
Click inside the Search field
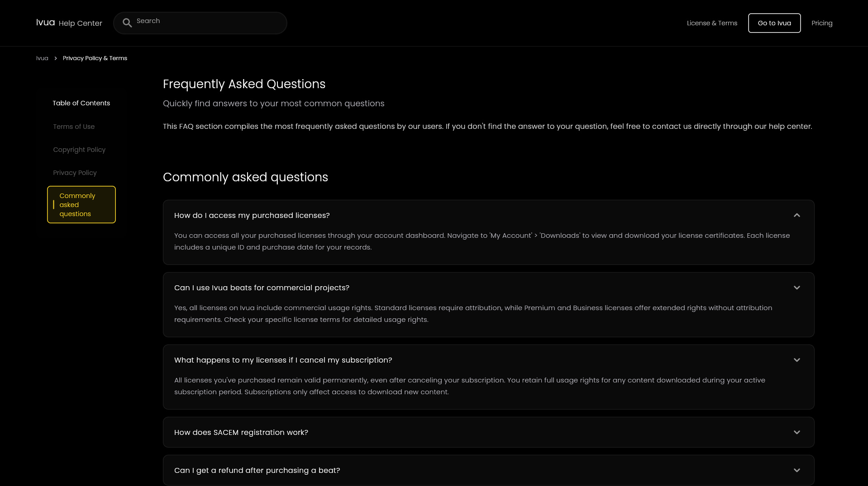[200, 23]
